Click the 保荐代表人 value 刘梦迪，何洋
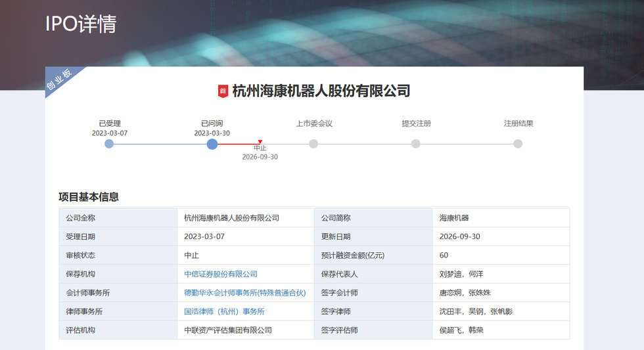The height and width of the screenshot is (350, 644). (461, 274)
